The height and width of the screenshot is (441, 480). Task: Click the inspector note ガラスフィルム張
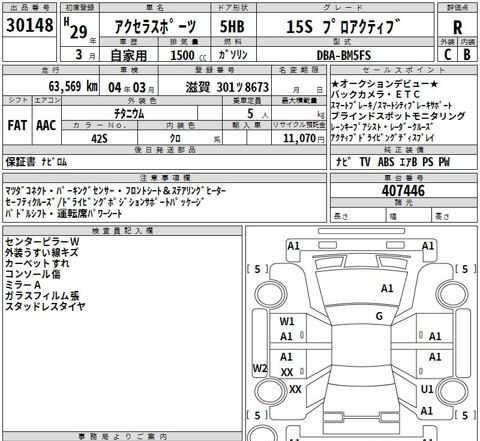[x=42, y=296]
